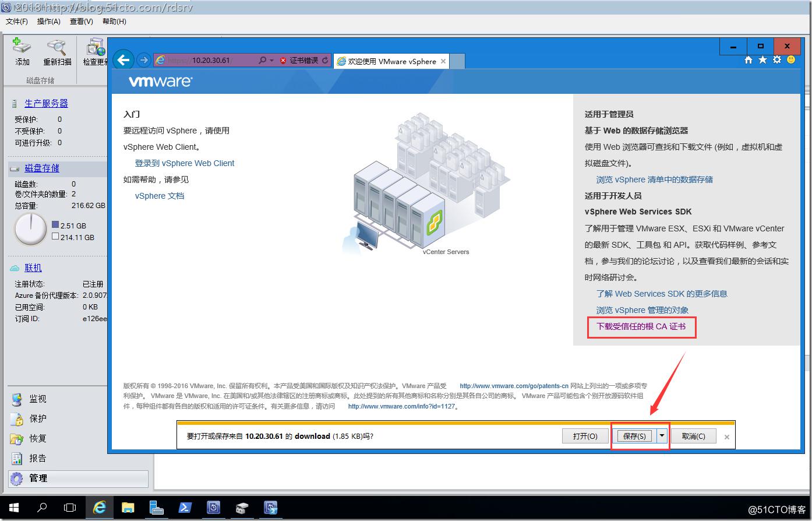The height and width of the screenshot is (521, 812).
Task: Open the 保存(S) button dropdown arrow
Action: [662, 435]
